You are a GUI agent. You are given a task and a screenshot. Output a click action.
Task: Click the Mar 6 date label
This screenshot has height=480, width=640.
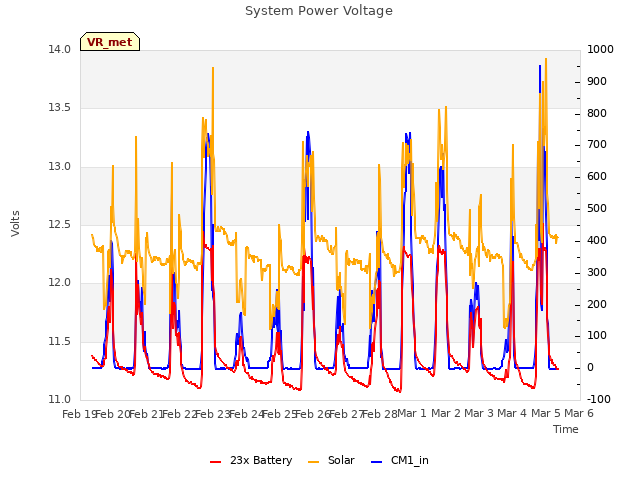[579, 413]
